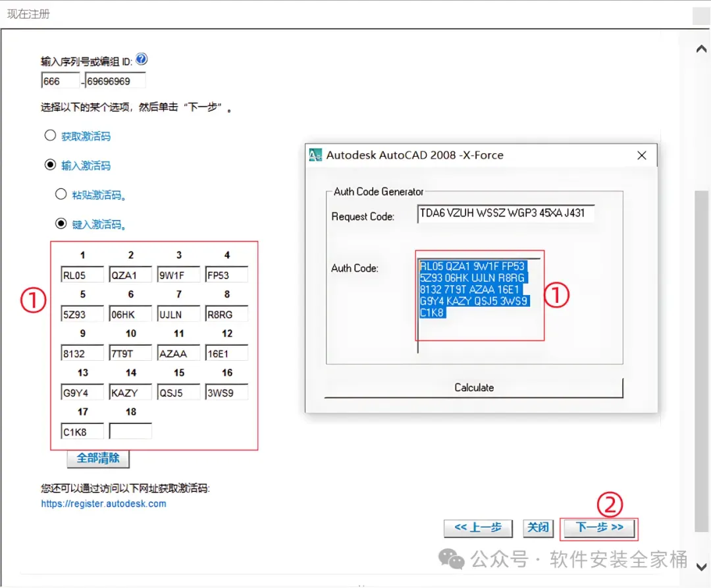Click activation field 12 containing 16E1
The image size is (711, 588).
tap(226, 353)
